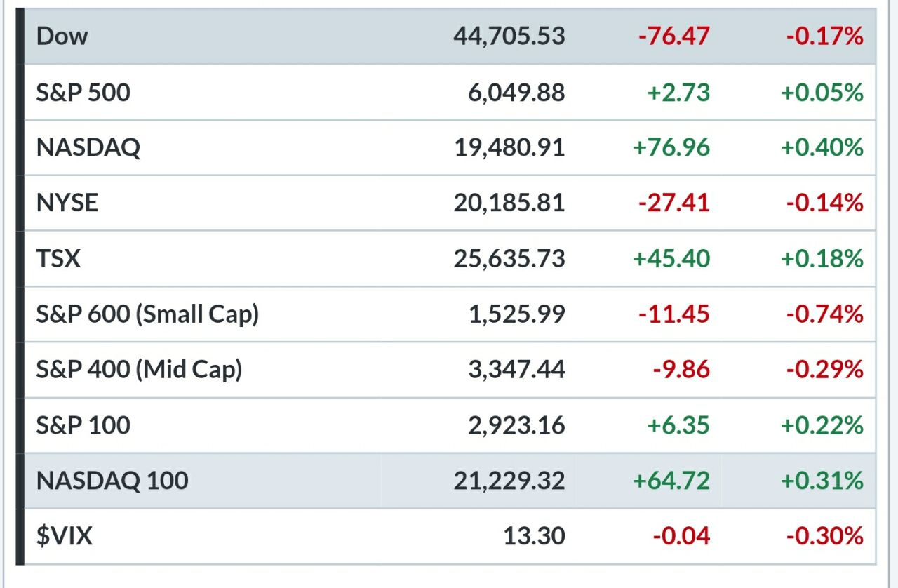This screenshot has height=588, width=898.
Task: Select the S&P 500 index name
Action: [83, 92]
